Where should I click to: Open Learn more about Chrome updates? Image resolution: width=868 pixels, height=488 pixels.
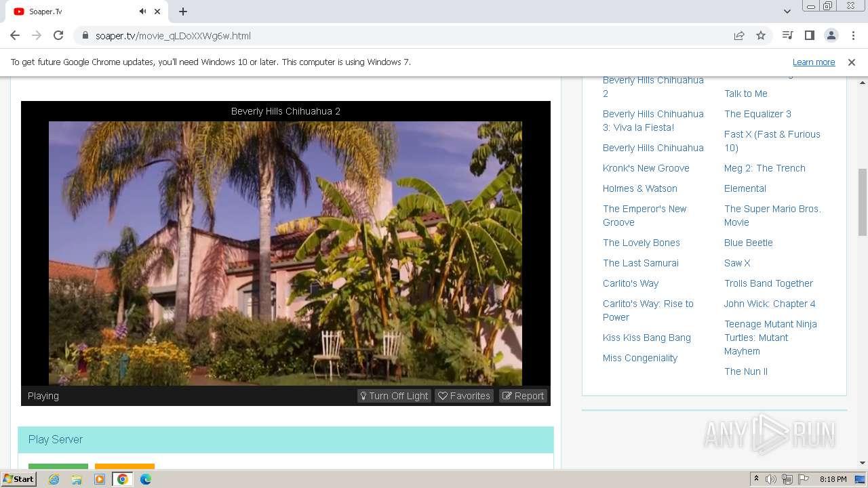[x=814, y=62]
